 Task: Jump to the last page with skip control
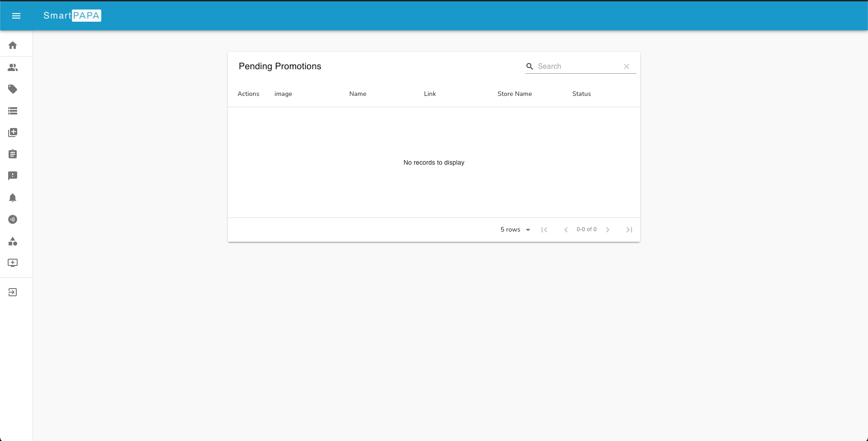(x=629, y=229)
